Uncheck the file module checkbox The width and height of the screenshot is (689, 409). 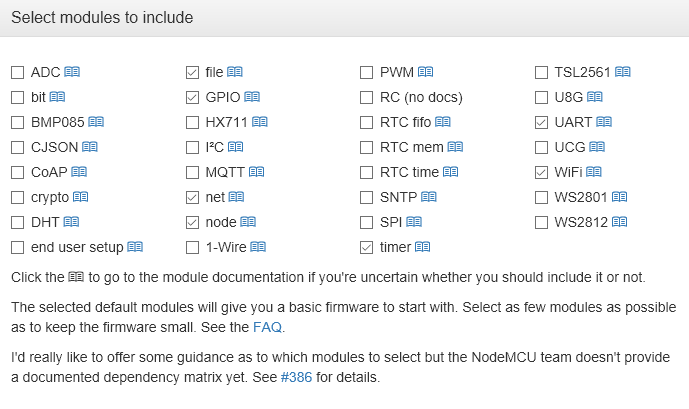[192, 73]
